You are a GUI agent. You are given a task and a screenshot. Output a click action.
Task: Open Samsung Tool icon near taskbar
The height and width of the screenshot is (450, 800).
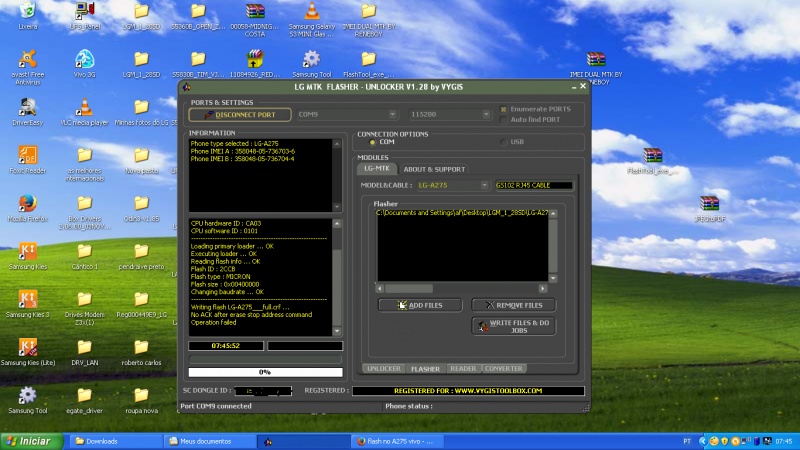[x=28, y=397]
